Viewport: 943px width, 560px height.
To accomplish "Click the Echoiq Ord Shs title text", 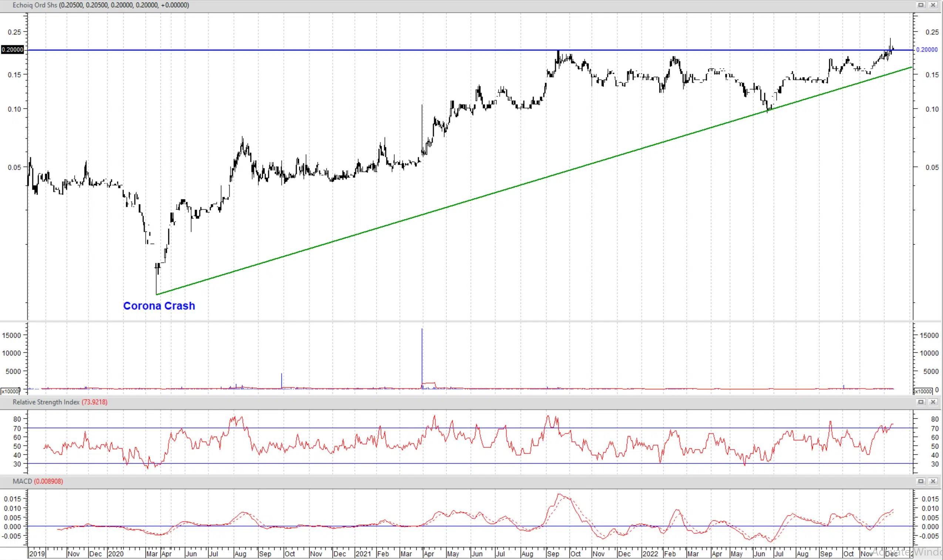I will 35,5.
